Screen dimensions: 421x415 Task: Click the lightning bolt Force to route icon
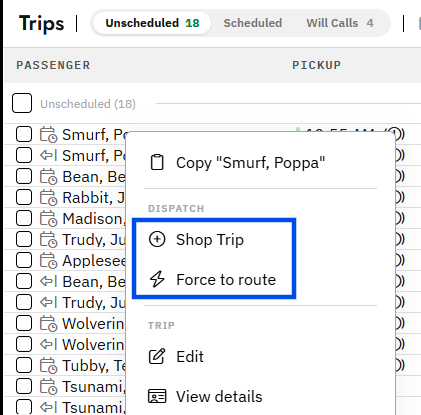click(x=157, y=279)
